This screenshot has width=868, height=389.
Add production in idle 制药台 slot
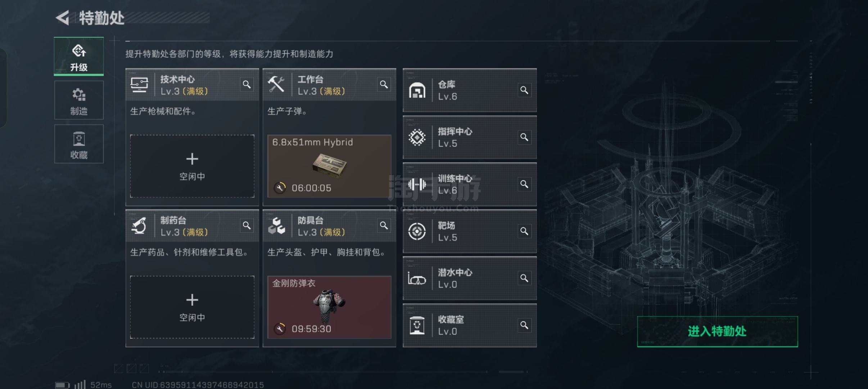[x=192, y=307]
